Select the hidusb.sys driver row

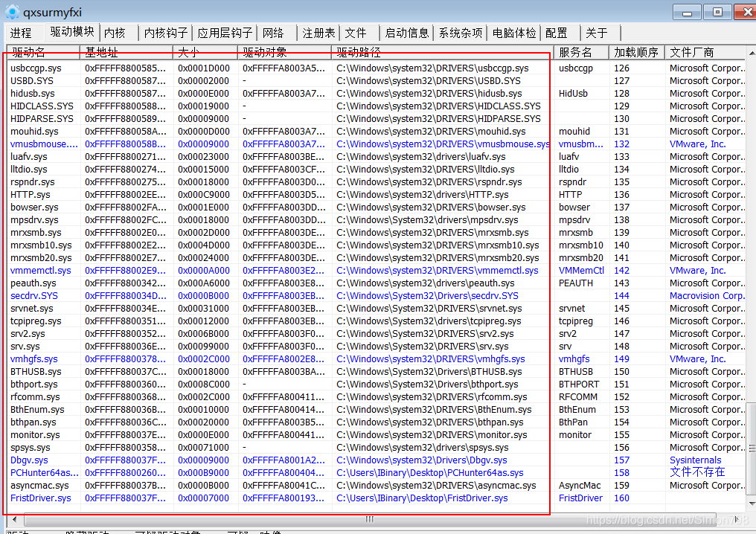pos(377,93)
